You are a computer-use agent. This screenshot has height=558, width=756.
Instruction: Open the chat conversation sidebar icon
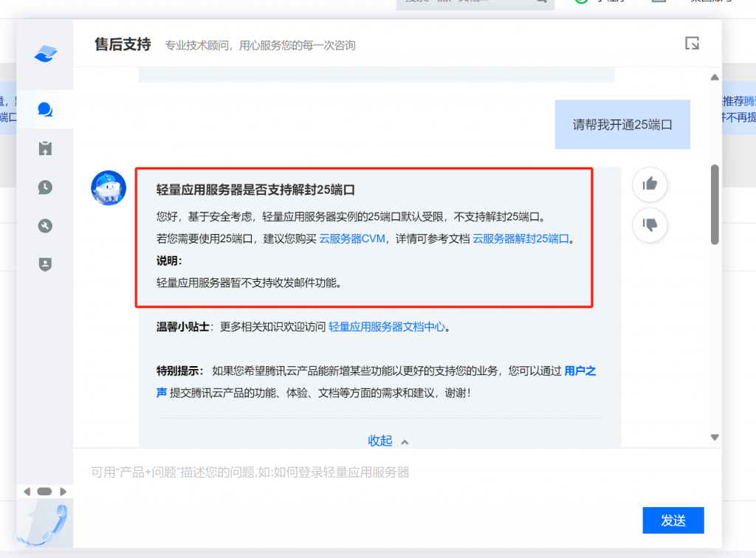pos(45,110)
